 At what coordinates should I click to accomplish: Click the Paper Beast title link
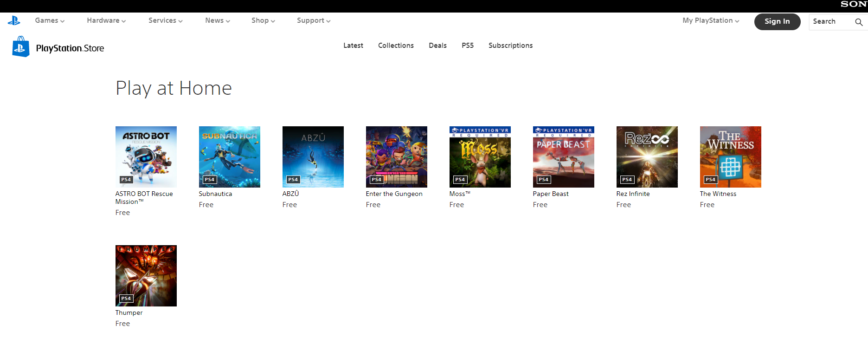point(551,194)
